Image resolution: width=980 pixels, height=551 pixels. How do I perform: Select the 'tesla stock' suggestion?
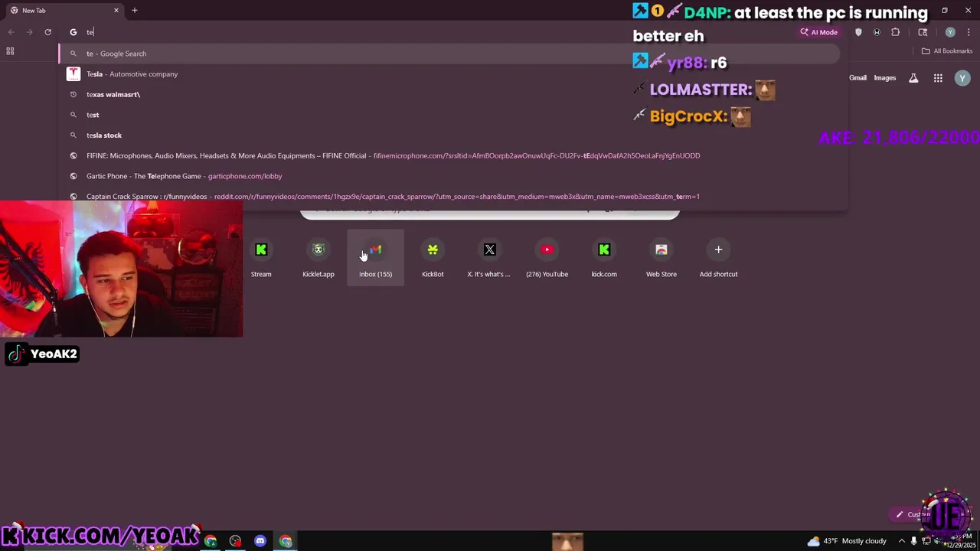[x=449, y=135]
